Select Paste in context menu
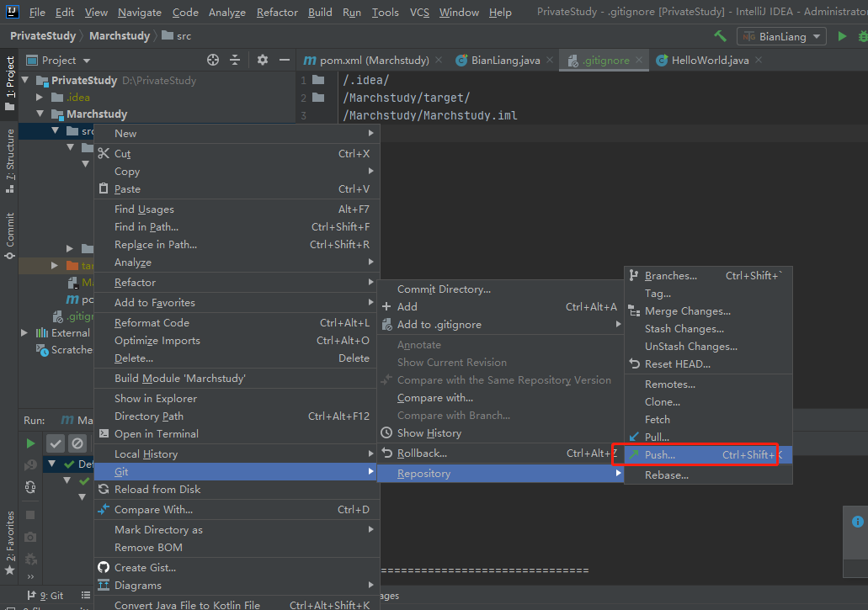Viewport: 868px width, 610px height. (237, 189)
